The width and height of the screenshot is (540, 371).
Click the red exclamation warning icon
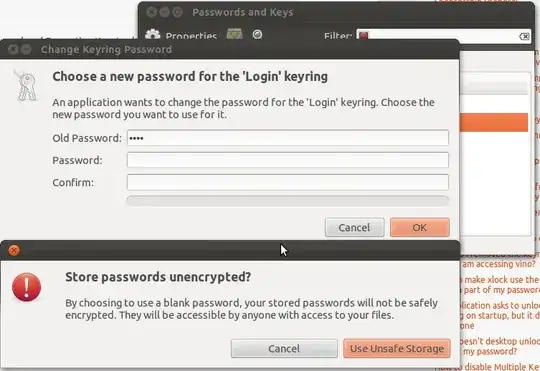[x=27, y=287]
